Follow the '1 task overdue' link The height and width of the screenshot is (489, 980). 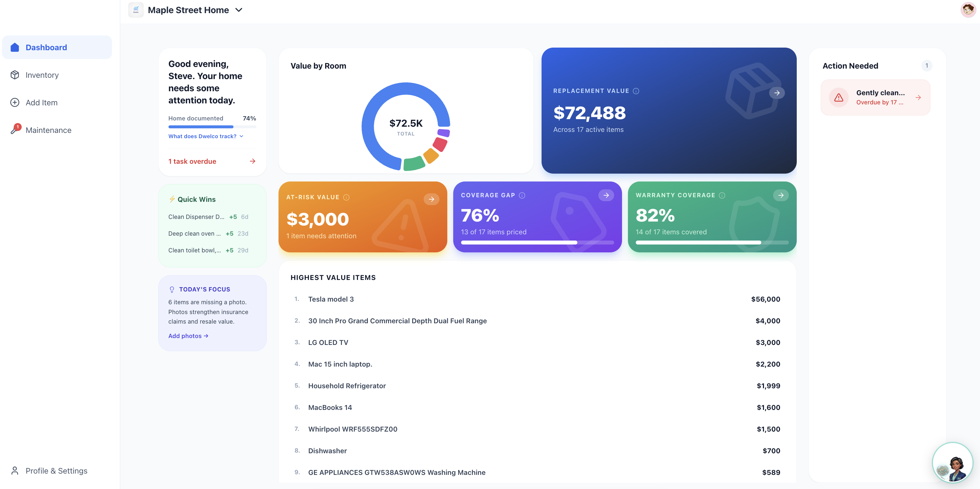point(192,161)
